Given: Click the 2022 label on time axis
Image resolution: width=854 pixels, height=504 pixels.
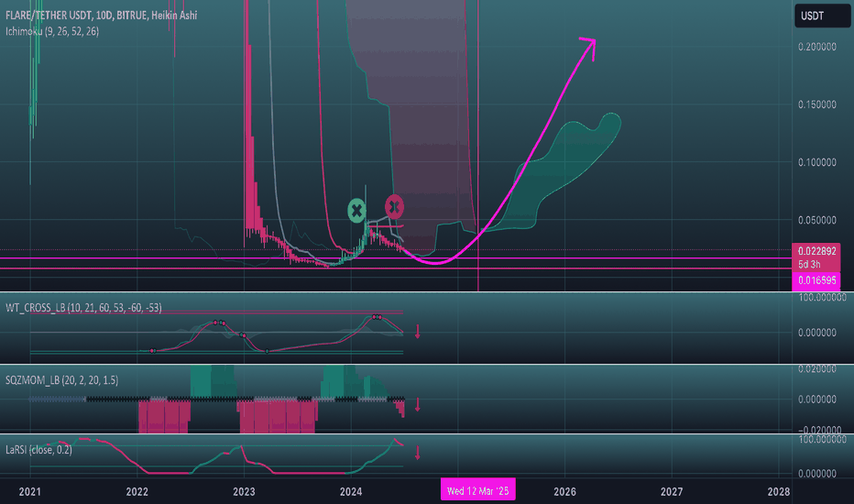Looking at the screenshot, I should 137,491.
